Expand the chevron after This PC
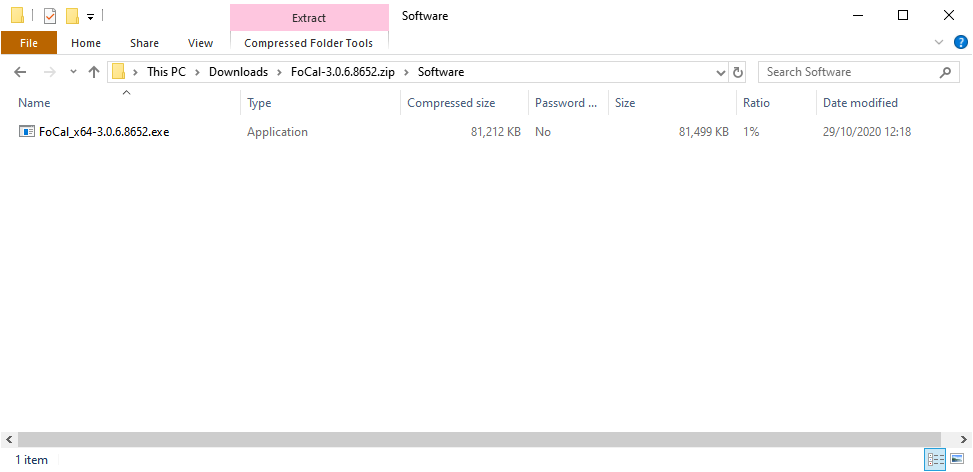The image size is (973, 472). tap(197, 72)
